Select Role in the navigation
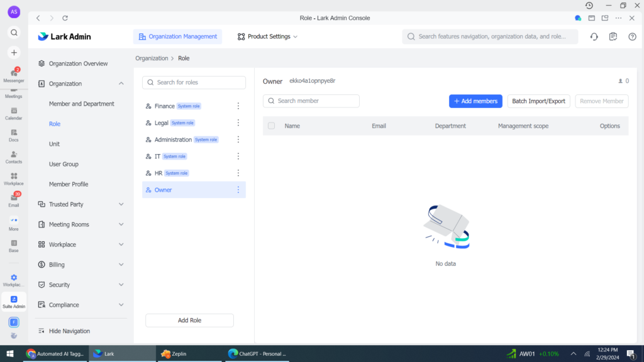Screen dimensions: 644x362 (55, 124)
